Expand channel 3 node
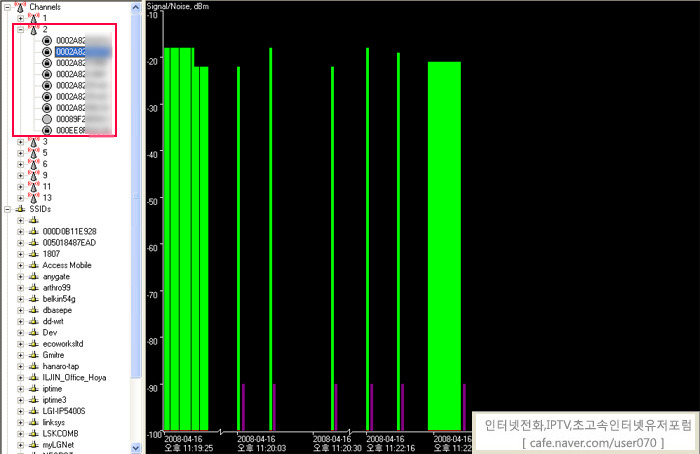The width and height of the screenshot is (700, 454). [21, 142]
